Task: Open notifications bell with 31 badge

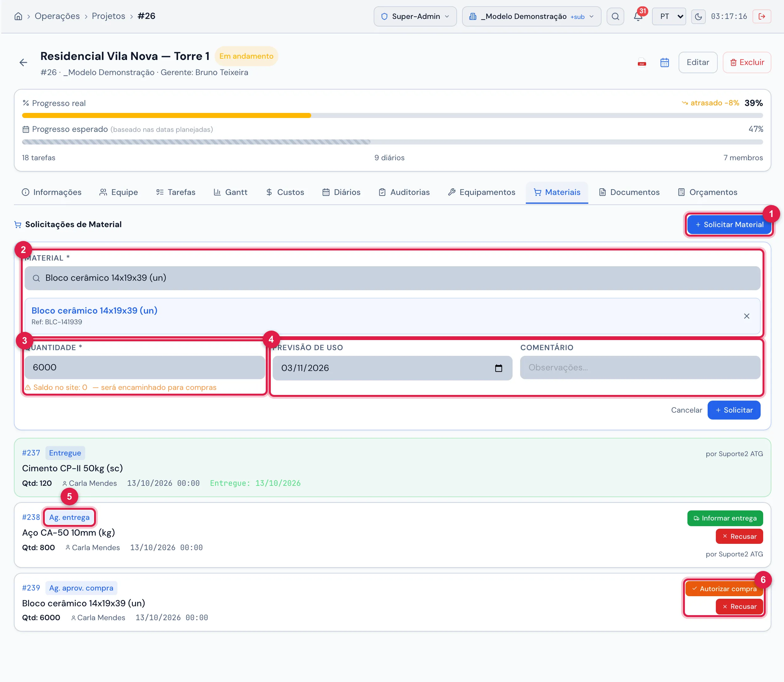Action: pos(638,16)
